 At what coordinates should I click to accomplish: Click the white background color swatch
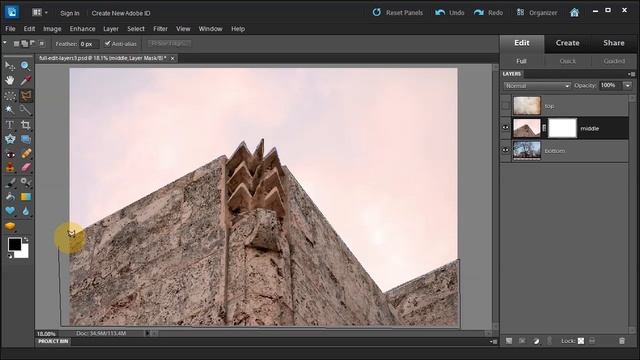click(x=24, y=253)
